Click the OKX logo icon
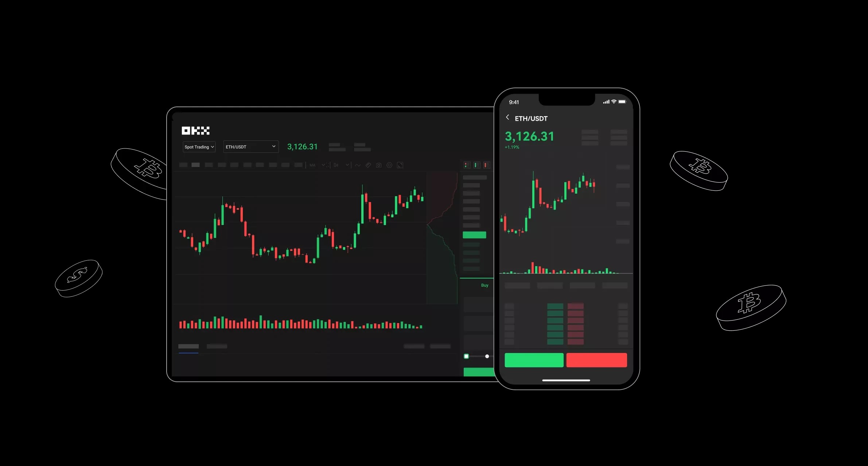The height and width of the screenshot is (466, 868). coord(195,130)
